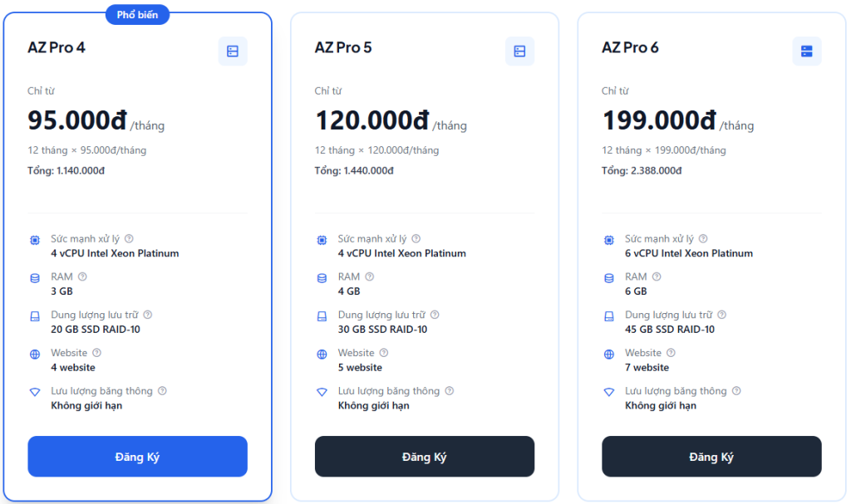Viewport: 851px width, 504px height.
Task: Click help icon beside AZ Pro 4 Dung lượng lưu trữ
Action: point(148,315)
